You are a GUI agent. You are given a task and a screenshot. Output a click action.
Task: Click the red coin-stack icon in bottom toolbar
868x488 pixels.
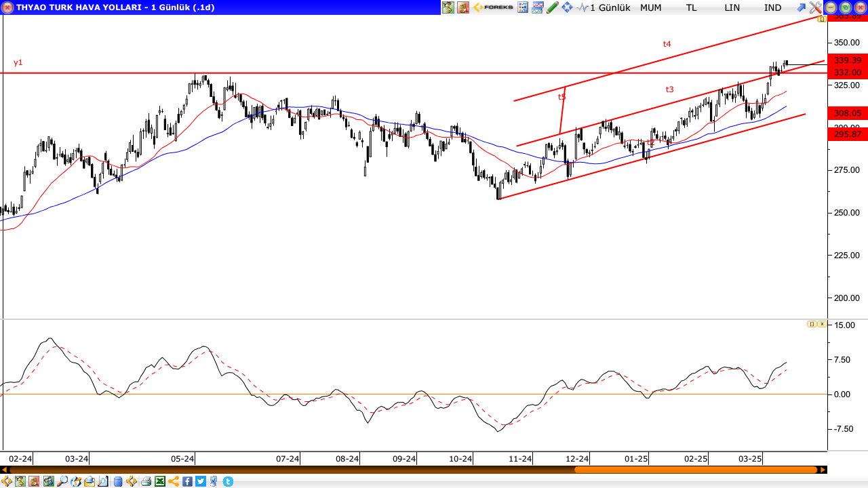(34, 481)
